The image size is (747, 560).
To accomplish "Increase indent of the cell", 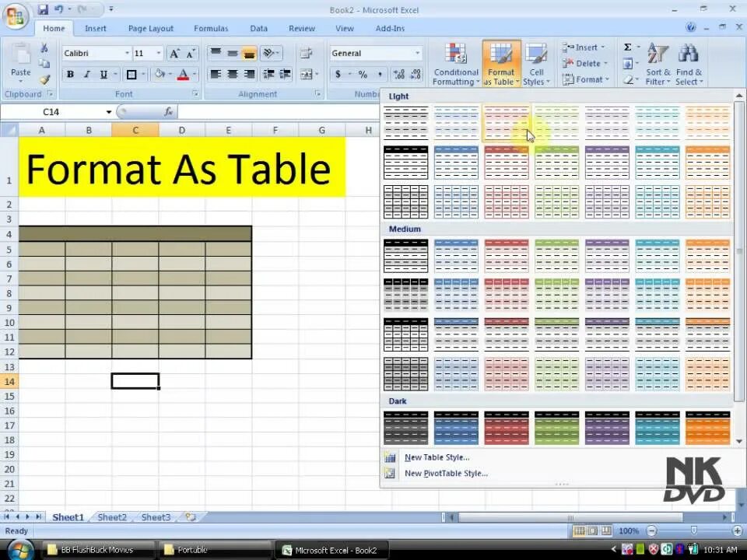I will (x=285, y=75).
